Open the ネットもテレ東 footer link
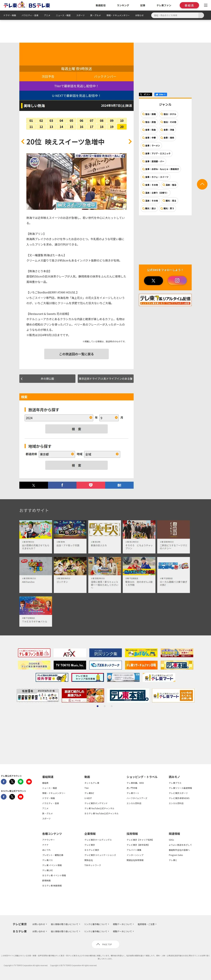The width and height of the screenshot is (211, 980). tap(92, 783)
